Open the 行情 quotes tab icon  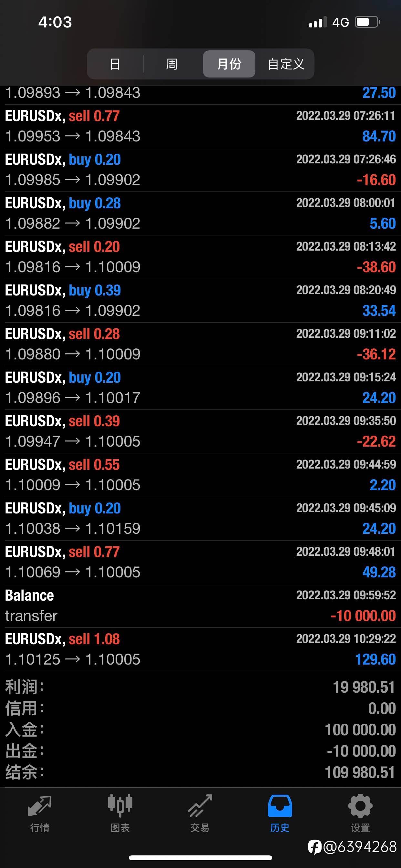click(x=40, y=806)
